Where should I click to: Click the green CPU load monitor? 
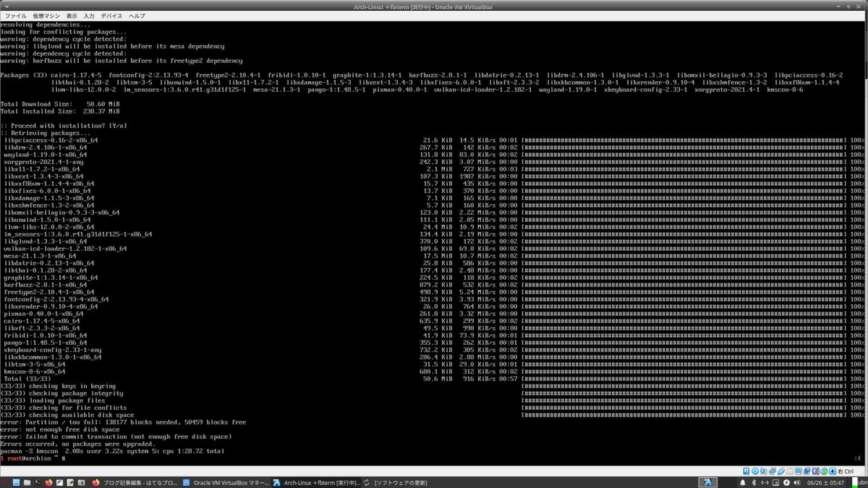(854, 482)
